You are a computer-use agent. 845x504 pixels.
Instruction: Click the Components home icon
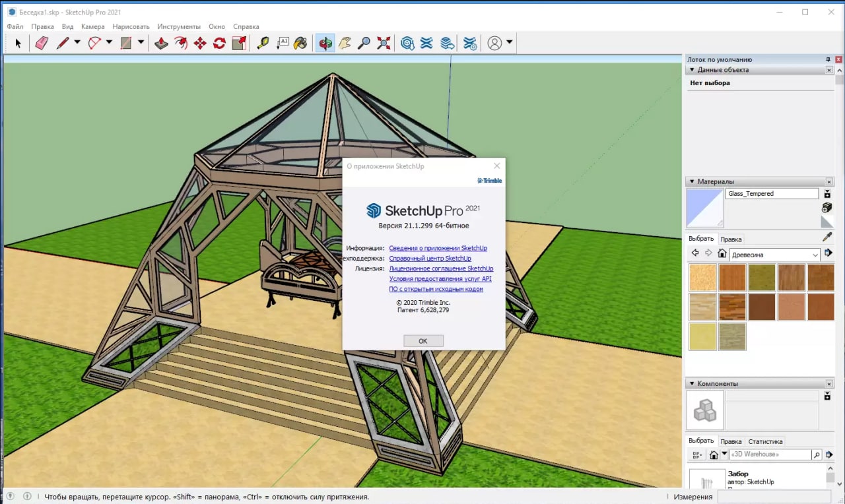pos(714,455)
